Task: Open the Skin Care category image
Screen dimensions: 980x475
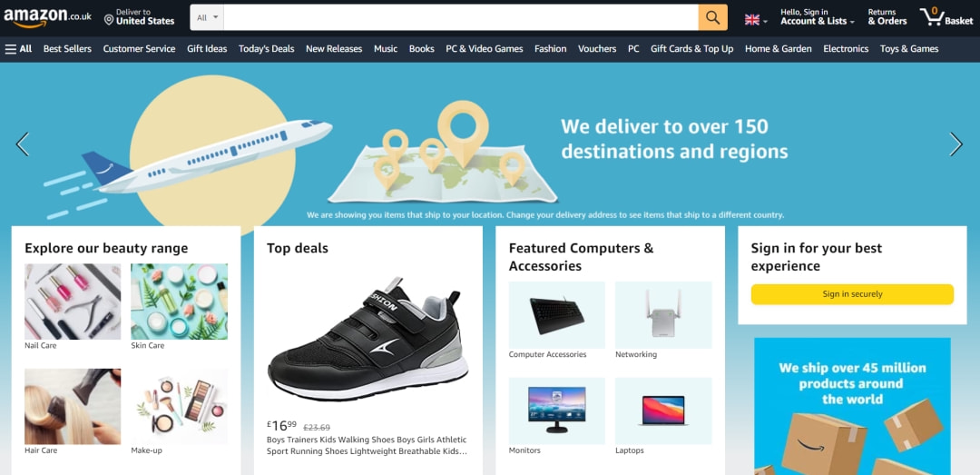Action: pos(179,302)
